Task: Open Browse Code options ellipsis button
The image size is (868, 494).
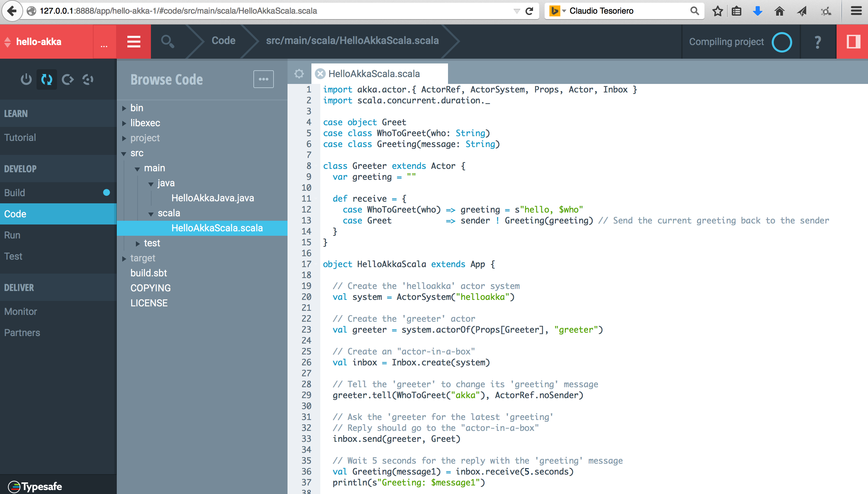Action: (263, 79)
